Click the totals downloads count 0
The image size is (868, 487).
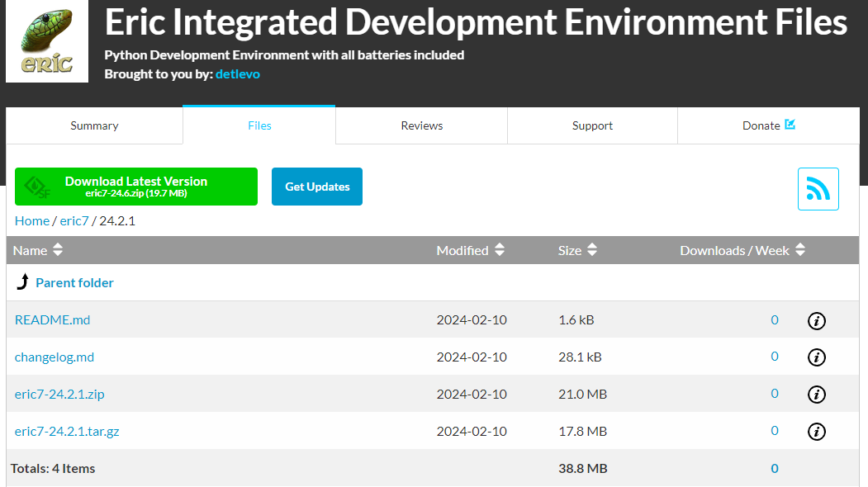[x=775, y=468]
